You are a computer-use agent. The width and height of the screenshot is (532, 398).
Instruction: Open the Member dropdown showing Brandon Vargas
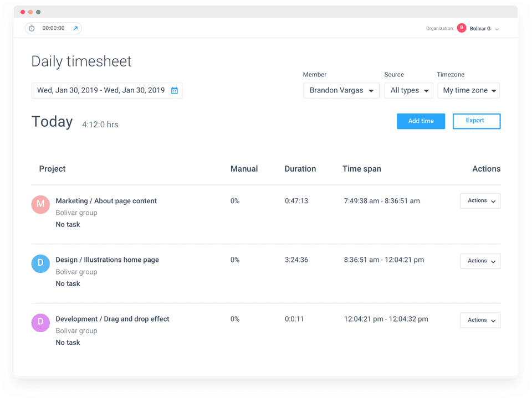pos(341,91)
